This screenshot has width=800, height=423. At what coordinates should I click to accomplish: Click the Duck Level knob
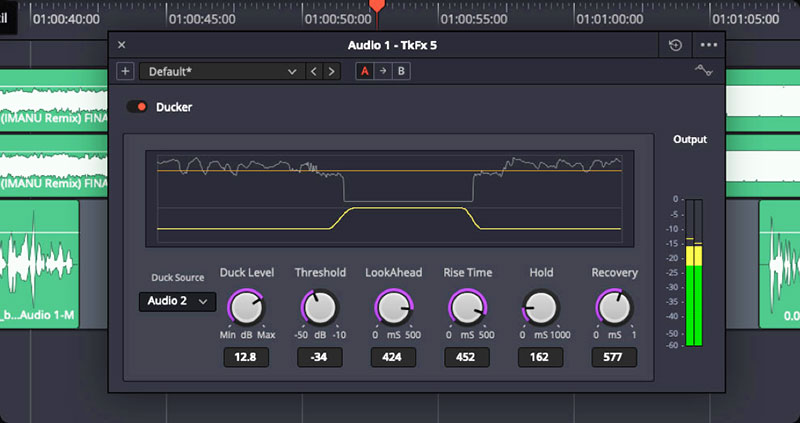click(246, 308)
